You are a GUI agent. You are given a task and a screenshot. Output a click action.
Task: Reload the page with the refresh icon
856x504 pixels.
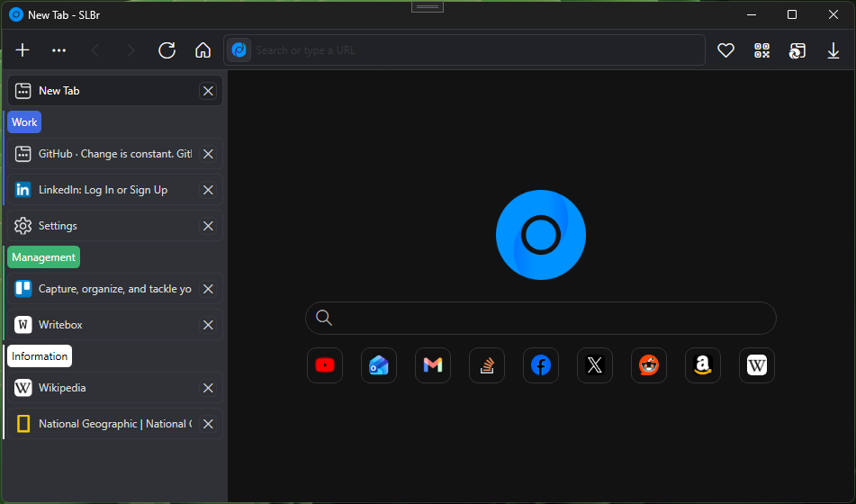point(167,50)
